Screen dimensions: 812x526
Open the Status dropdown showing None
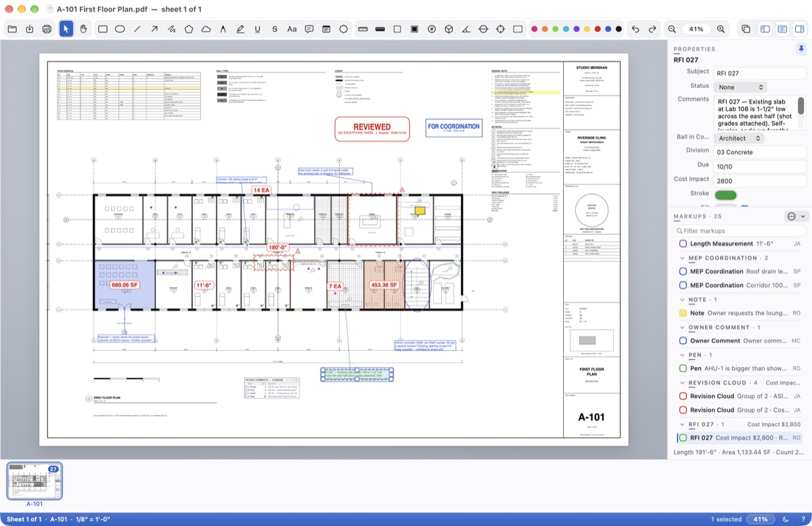coord(740,87)
